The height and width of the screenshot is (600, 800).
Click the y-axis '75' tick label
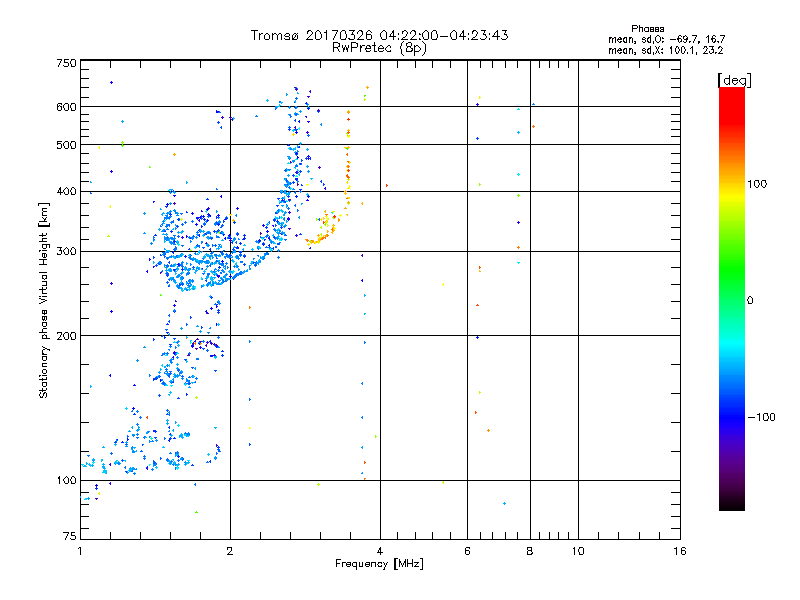click(70, 536)
